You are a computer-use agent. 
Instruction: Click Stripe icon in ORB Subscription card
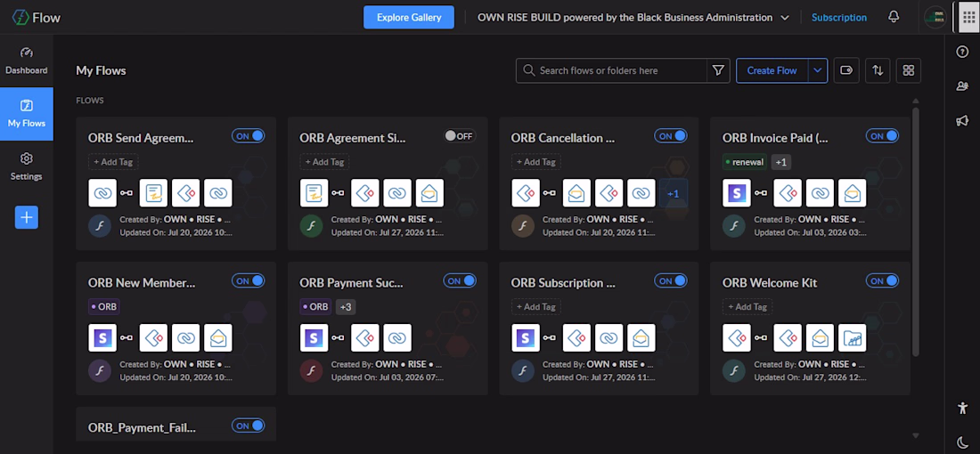pos(526,338)
